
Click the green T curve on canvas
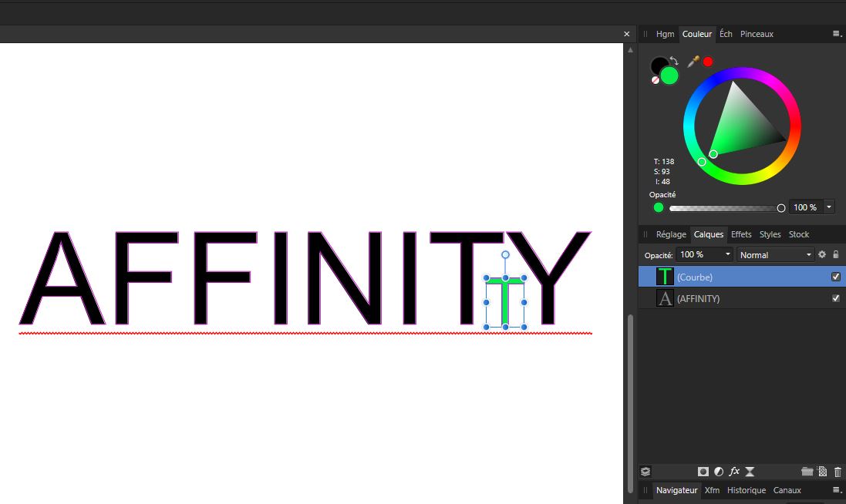tap(505, 302)
